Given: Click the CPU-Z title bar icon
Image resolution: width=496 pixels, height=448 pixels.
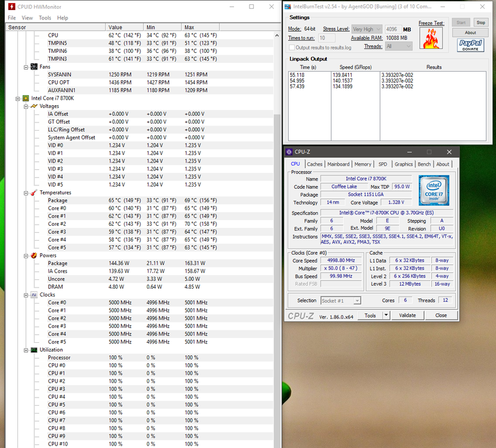Looking at the screenshot, I should tap(289, 152).
